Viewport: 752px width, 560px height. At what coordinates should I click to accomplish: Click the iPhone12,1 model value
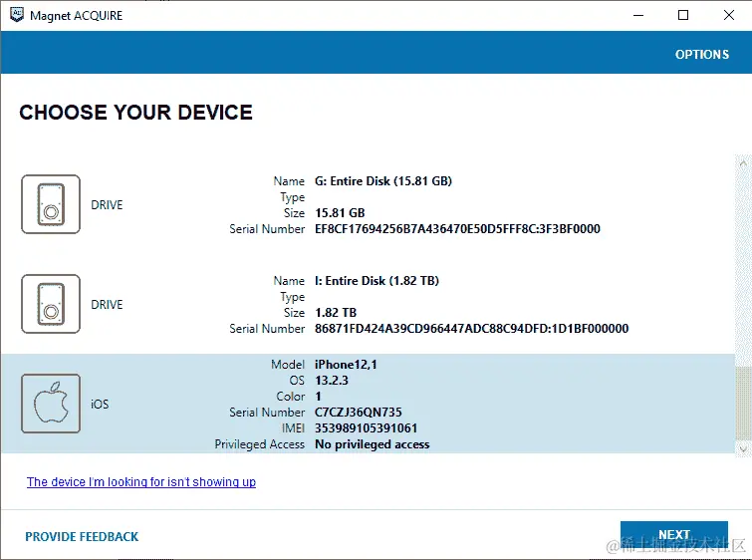[346, 365]
